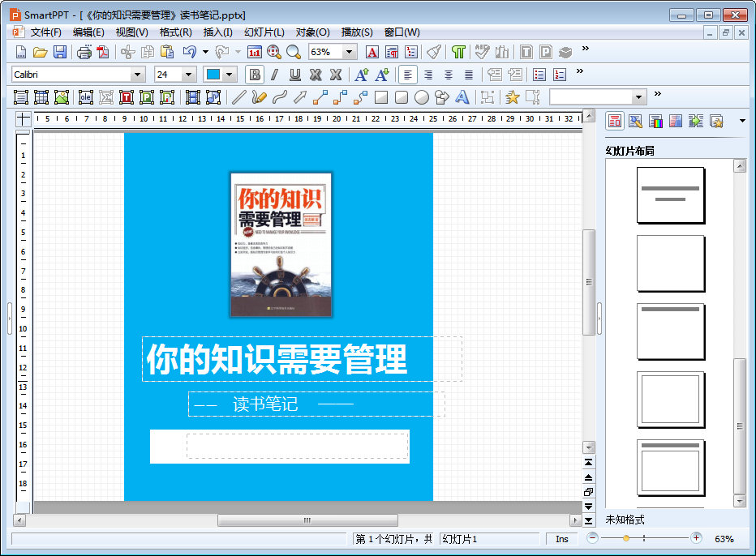
Task: Insert a table frame using toolbar icon
Action: 41,97
